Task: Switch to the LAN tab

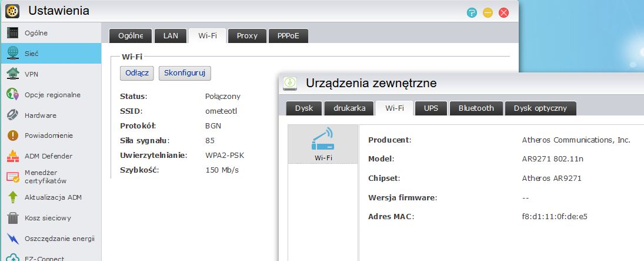Action: 171,36
